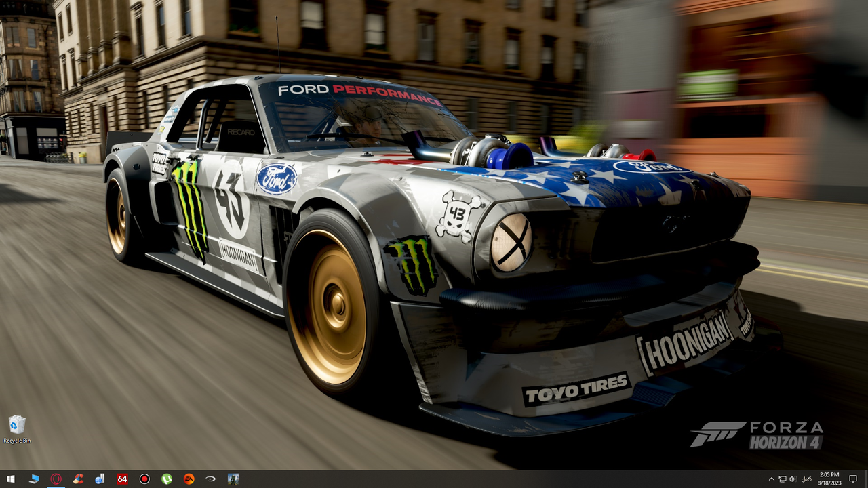Expand the hidden system tray icons
This screenshot has height=488, width=868.
tap(771, 479)
